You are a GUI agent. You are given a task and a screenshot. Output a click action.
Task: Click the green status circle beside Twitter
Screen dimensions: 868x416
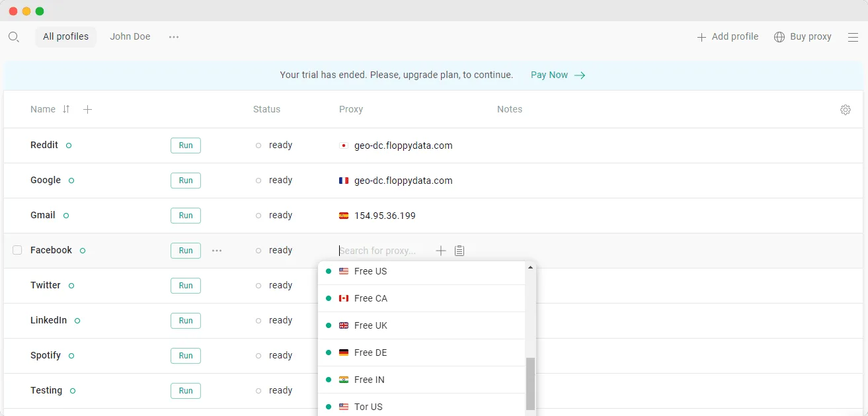pyautogui.click(x=71, y=286)
